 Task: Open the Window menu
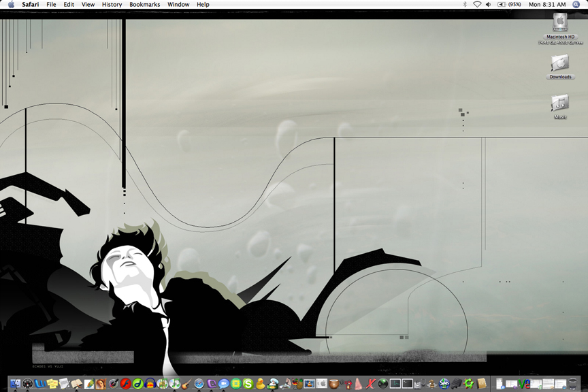point(178,5)
